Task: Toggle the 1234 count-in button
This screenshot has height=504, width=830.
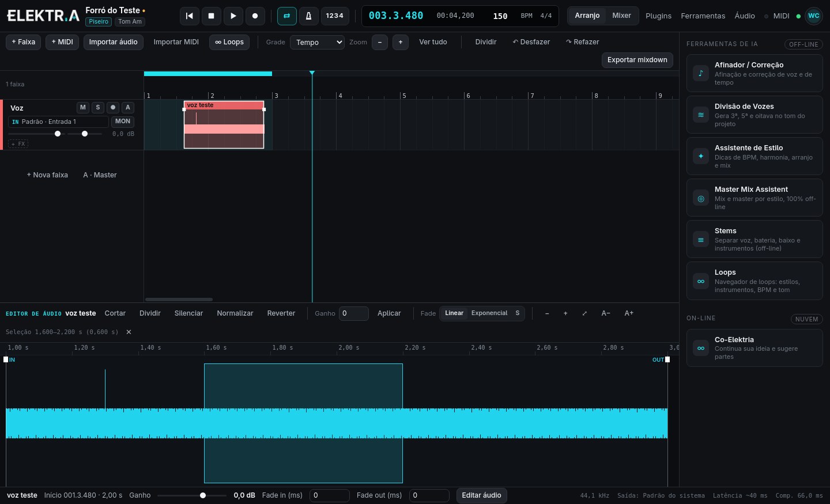Action: [334, 16]
